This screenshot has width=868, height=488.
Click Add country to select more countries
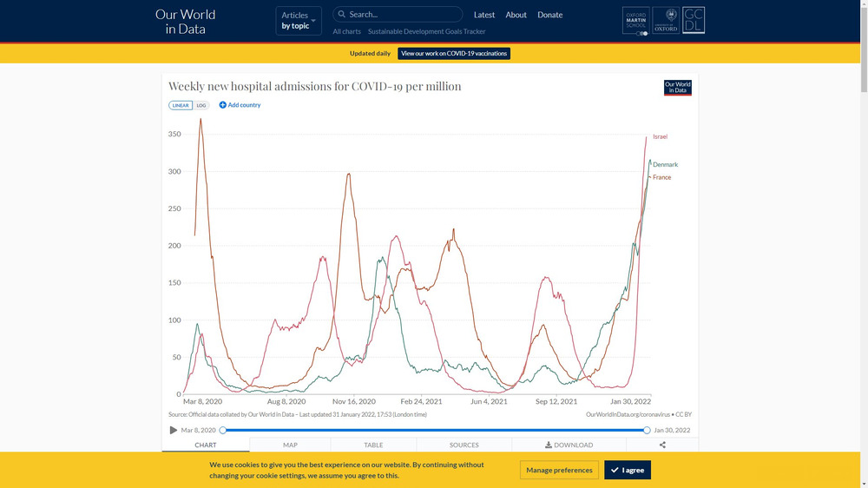coord(240,105)
